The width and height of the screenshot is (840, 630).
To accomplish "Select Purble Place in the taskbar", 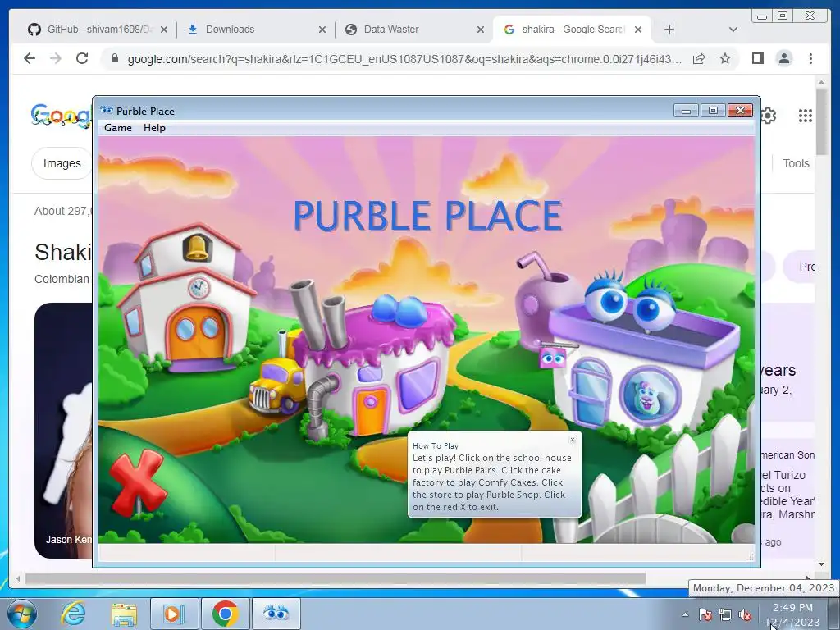I will 276,614.
